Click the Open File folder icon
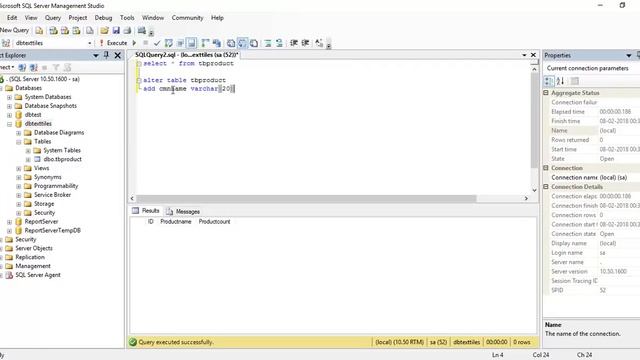 tap(104, 31)
